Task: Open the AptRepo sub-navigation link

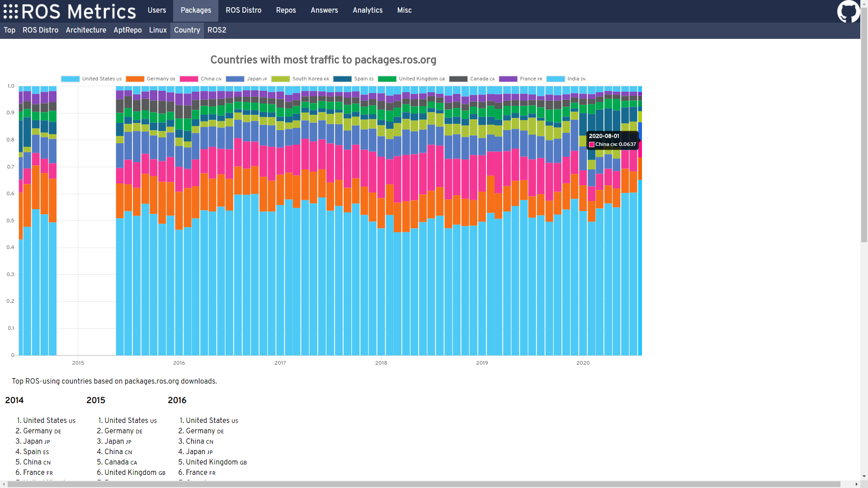Action: [x=127, y=30]
